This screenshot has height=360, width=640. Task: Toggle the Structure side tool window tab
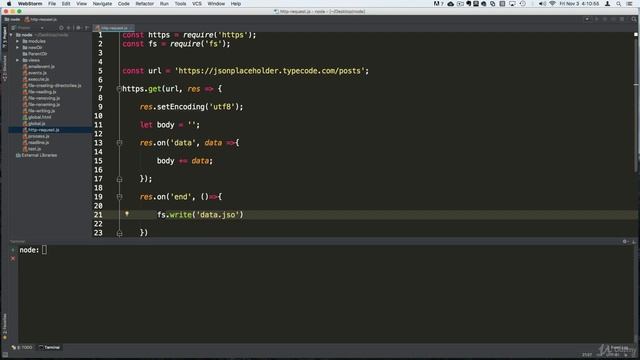pyautogui.click(x=4, y=68)
